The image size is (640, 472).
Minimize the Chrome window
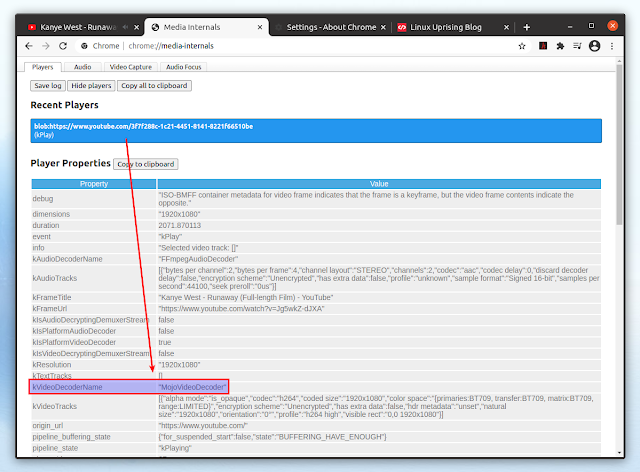coord(570,27)
